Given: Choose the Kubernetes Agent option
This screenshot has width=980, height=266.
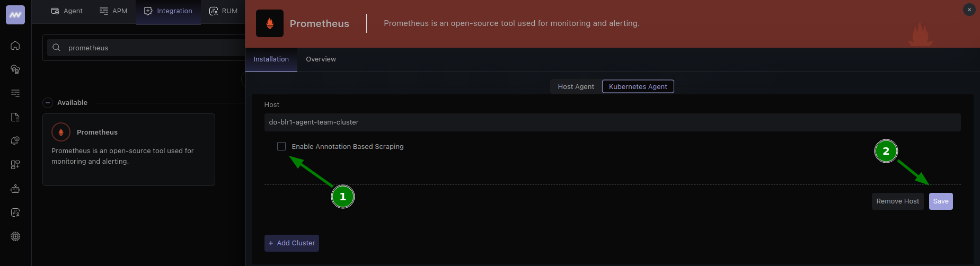Looking at the screenshot, I should pyautogui.click(x=638, y=86).
